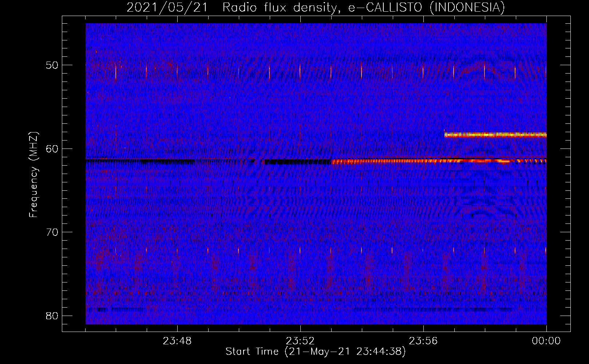Image resolution: width=589 pixels, height=364 pixels.
Task: Click the bright yellow emission band near 58 MHz
Action: (495, 135)
